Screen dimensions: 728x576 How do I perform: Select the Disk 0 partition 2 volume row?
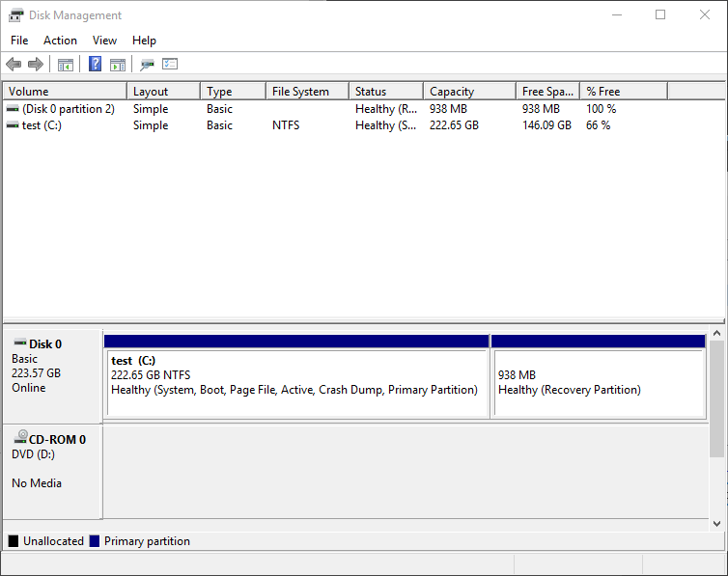click(x=68, y=109)
